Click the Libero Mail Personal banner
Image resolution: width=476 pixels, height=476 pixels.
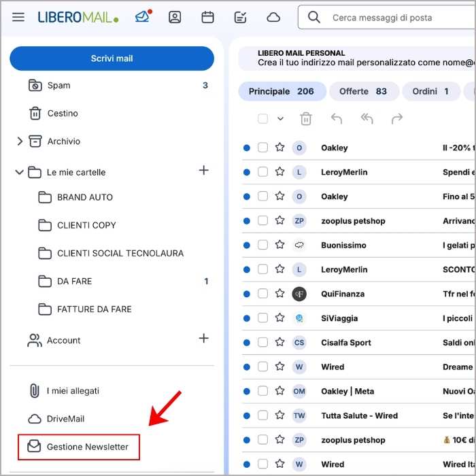[356, 58]
